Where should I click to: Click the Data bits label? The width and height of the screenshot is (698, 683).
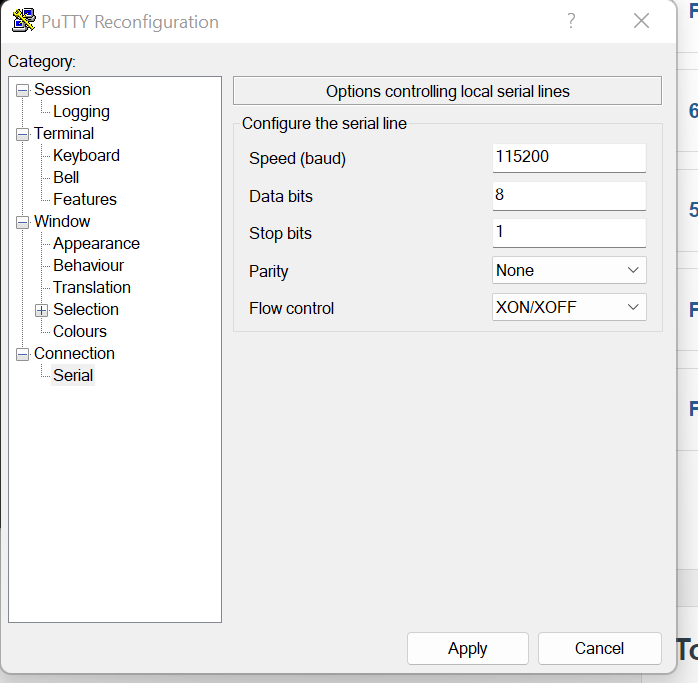(281, 196)
